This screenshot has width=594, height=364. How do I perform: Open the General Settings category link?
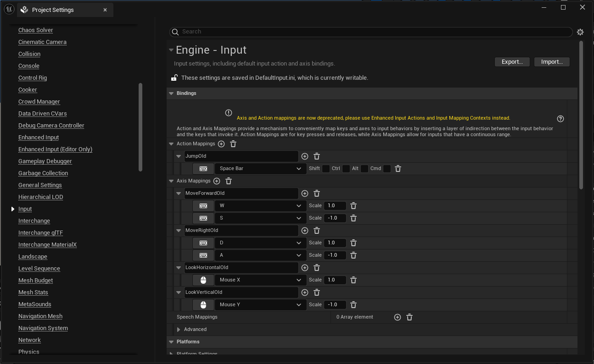(x=40, y=185)
